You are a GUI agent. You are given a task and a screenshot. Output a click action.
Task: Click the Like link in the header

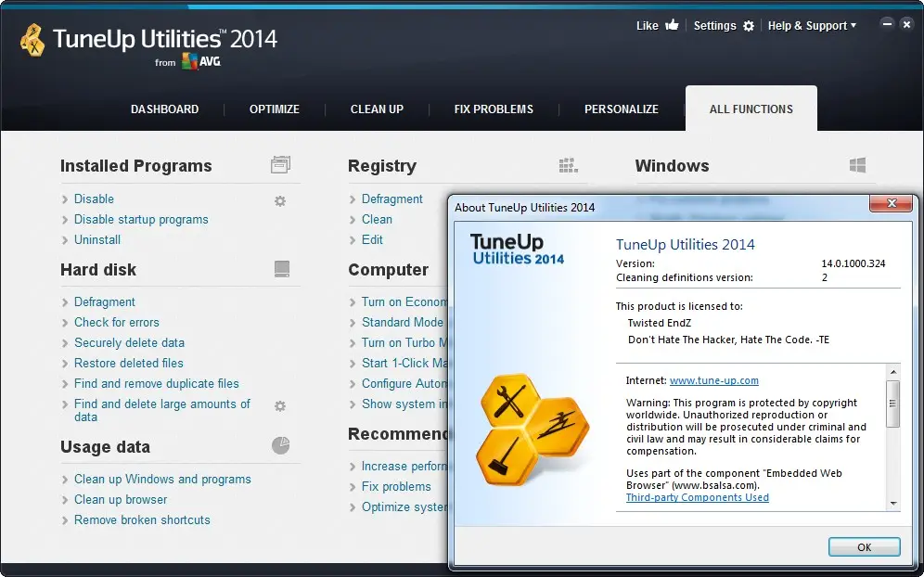click(647, 25)
